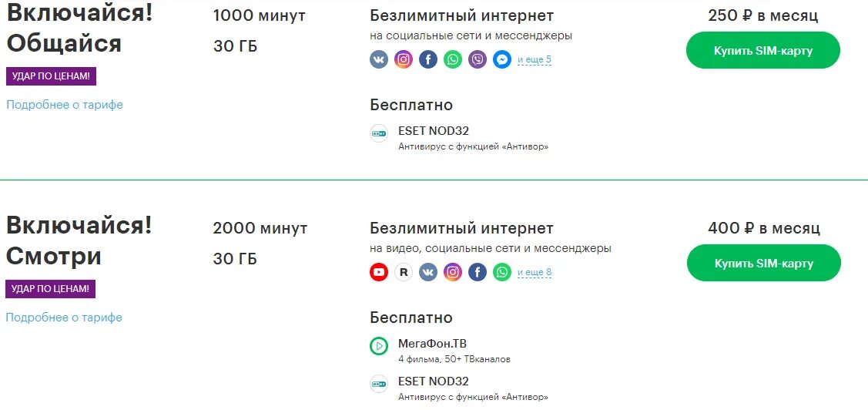Click the Instagram icon in Общайся tariff
Screen dimensions: 868x410
click(x=404, y=60)
